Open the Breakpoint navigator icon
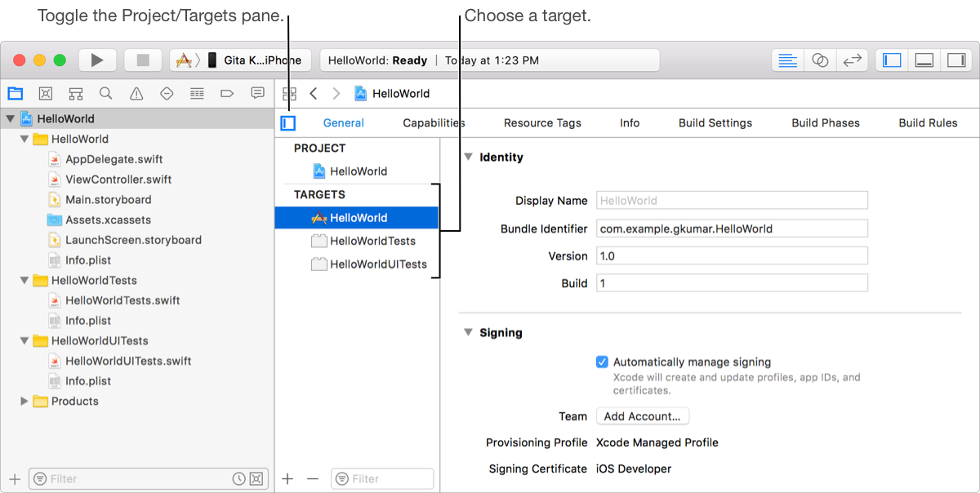The width and height of the screenshot is (980, 493). (228, 93)
